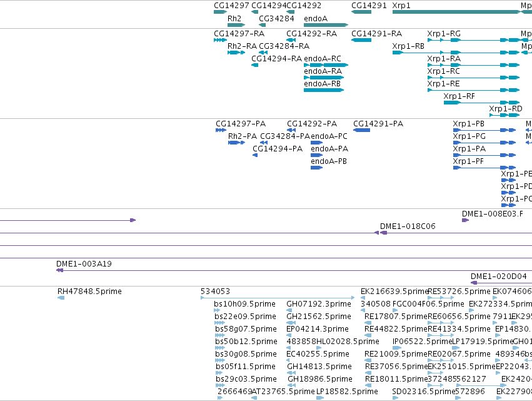The image size is (532, 401).
Task: Select the Xrp1-PF protein
Action: click(484, 168)
